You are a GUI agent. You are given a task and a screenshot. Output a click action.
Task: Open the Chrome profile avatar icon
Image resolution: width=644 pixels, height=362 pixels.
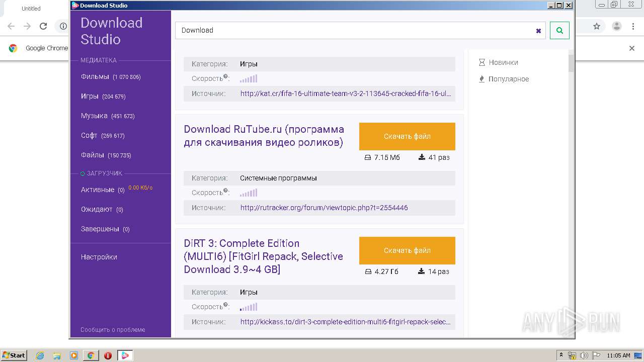coord(617,26)
